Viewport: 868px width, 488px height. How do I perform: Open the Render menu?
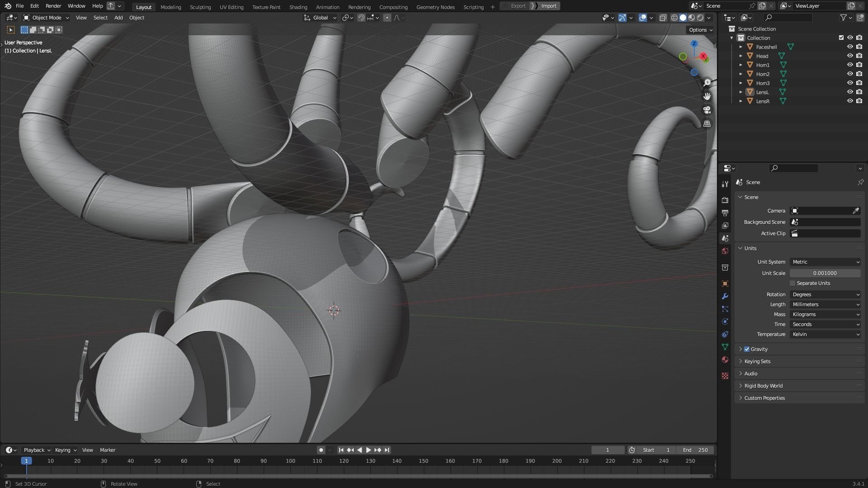53,6
